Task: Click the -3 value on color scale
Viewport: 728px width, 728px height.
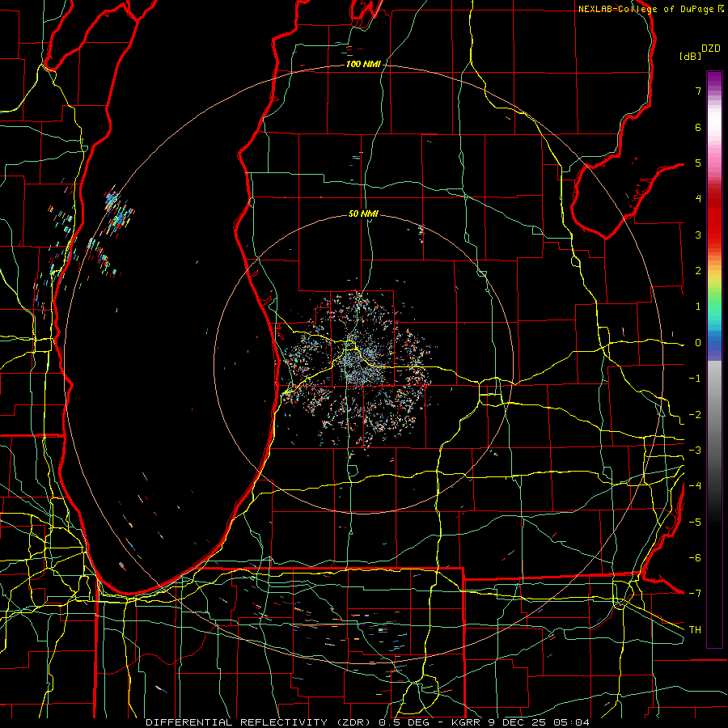Action: [695, 451]
